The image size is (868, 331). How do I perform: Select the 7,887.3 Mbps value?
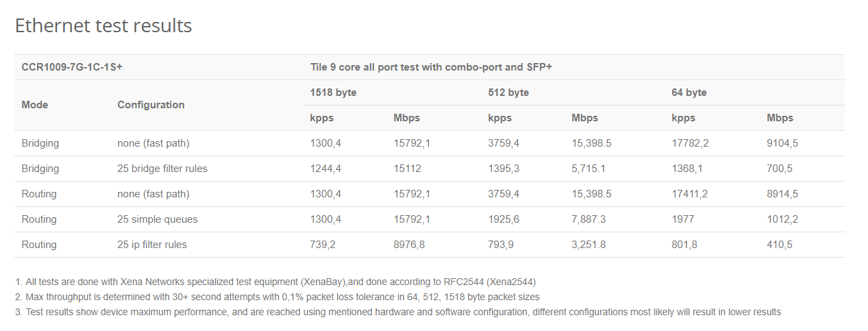(588, 219)
